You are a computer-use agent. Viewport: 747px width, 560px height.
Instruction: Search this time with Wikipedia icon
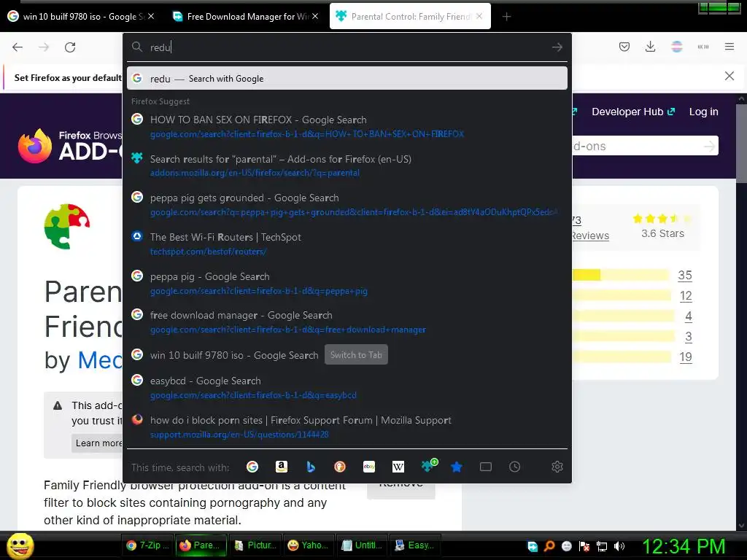(398, 467)
